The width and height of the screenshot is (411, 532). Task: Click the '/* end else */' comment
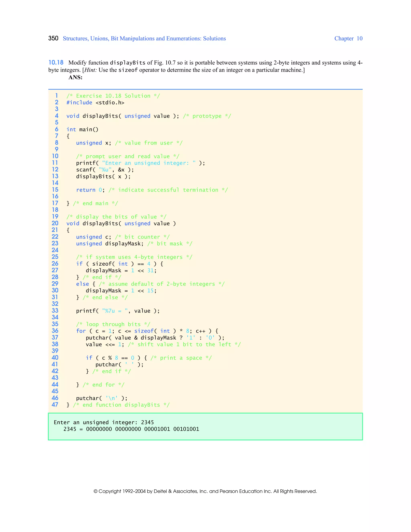[105, 298]
